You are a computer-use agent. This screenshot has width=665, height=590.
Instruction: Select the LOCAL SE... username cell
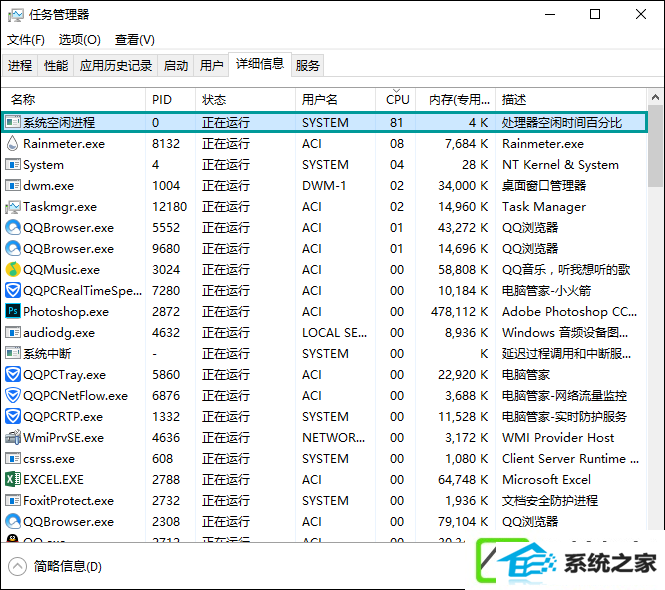click(334, 333)
